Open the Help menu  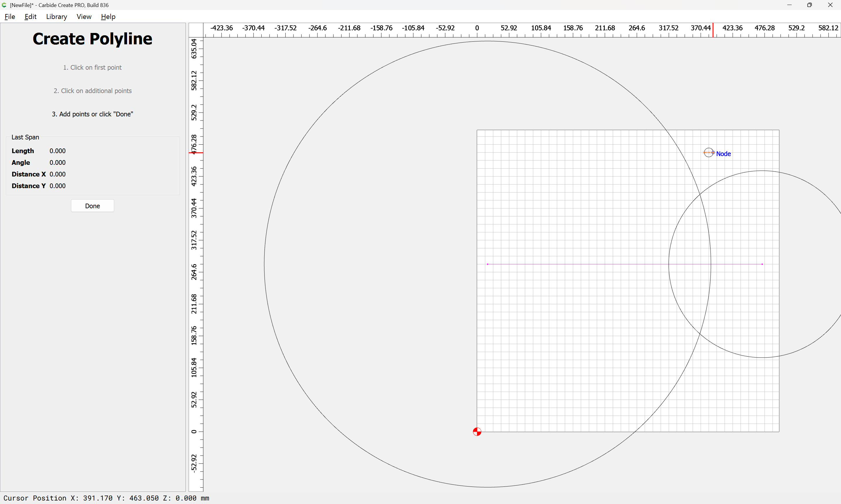(x=108, y=17)
